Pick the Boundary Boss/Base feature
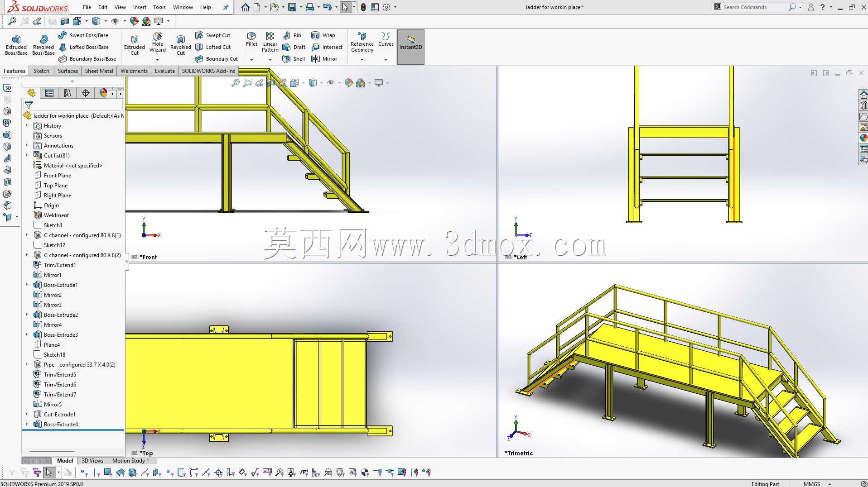 (x=87, y=59)
